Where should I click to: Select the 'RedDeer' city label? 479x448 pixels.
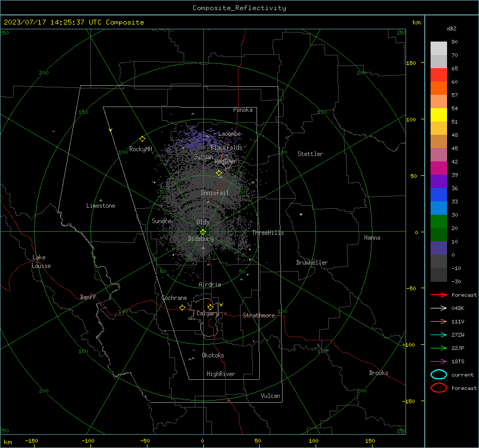coord(226,161)
